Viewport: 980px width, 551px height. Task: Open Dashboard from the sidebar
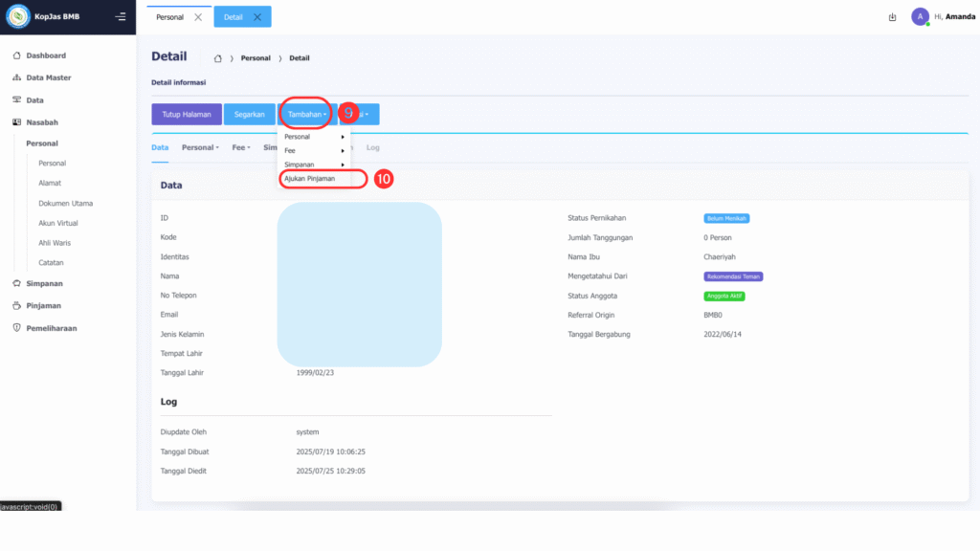coord(46,55)
